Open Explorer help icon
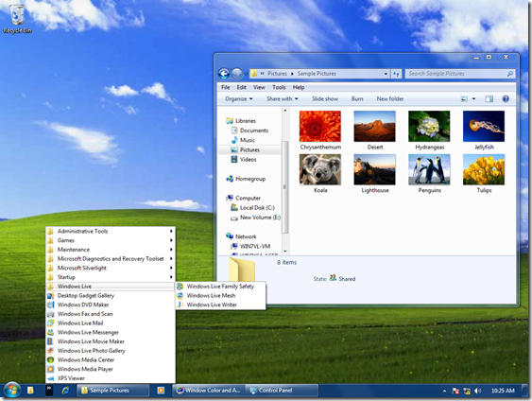Image resolution: width=532 pixels, height=401 pixels. click(x=506, y=98)
